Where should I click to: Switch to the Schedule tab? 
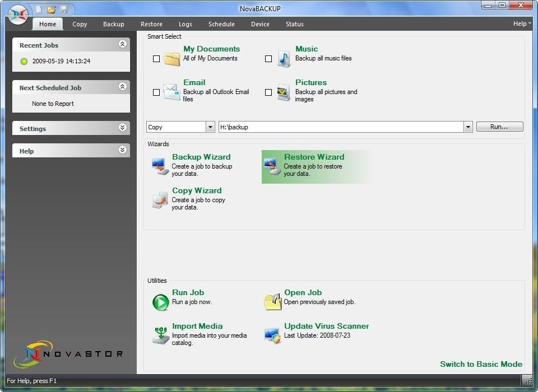(221, 24)
